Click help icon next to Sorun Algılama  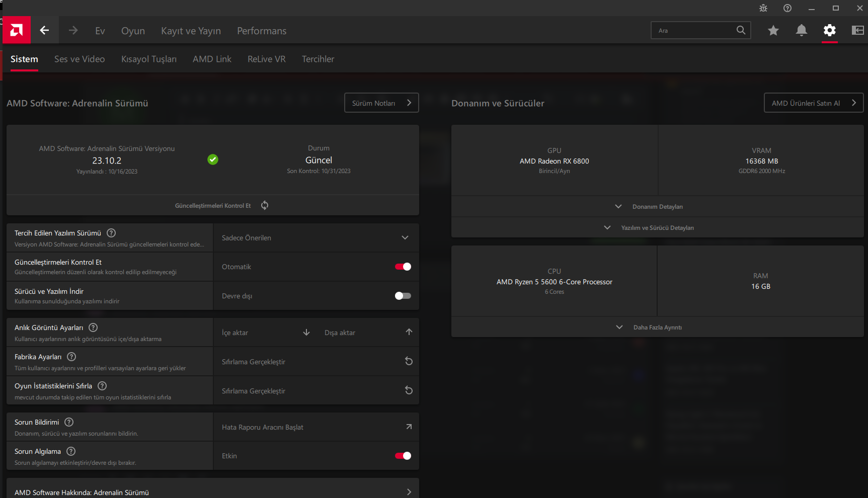pos(71,451)
